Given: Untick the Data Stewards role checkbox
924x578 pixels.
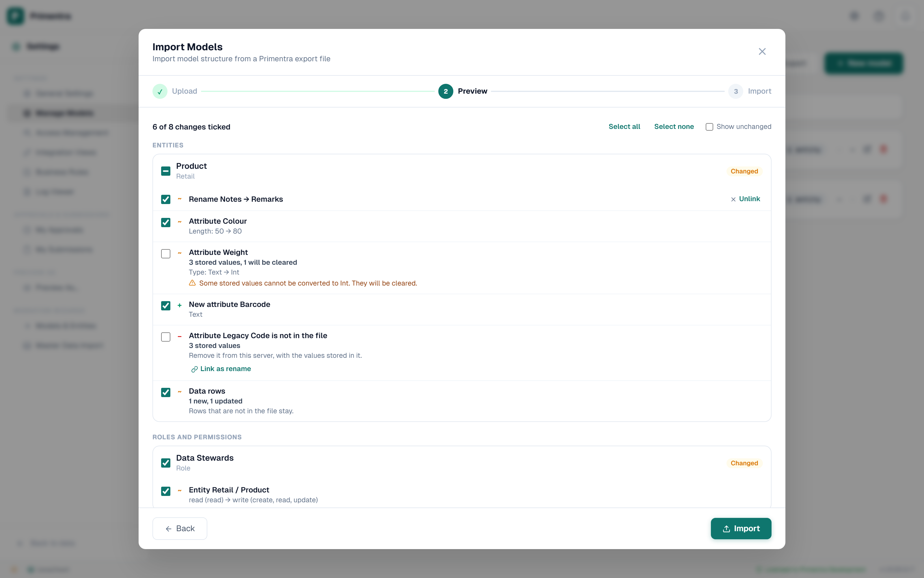Looking at the screenshot, I should click(166, 463).
